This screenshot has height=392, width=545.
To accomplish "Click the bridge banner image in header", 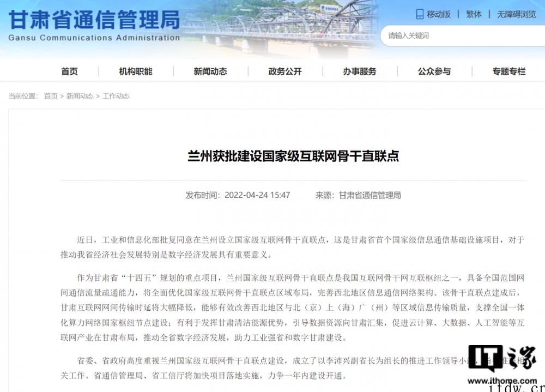I will point(280,28).
